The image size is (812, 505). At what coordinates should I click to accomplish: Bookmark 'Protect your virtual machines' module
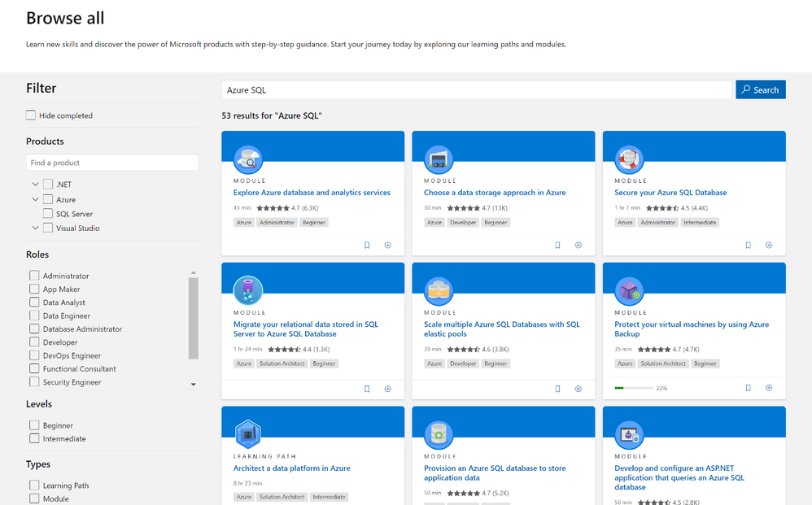click(x=749, y=388)
